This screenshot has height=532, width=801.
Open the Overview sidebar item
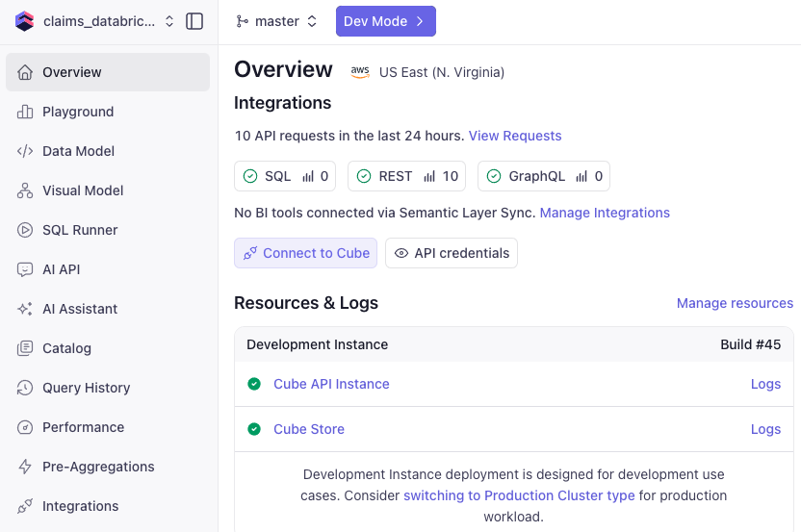[x=108, y=72]
